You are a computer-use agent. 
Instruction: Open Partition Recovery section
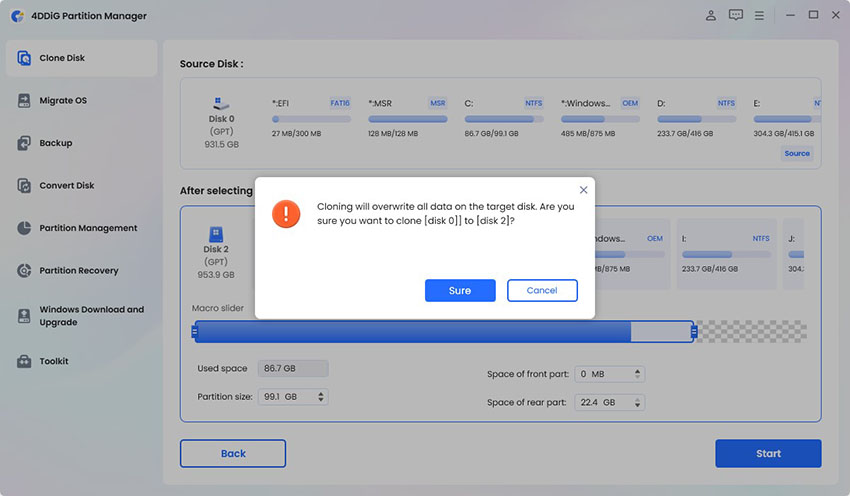point(24,271)
